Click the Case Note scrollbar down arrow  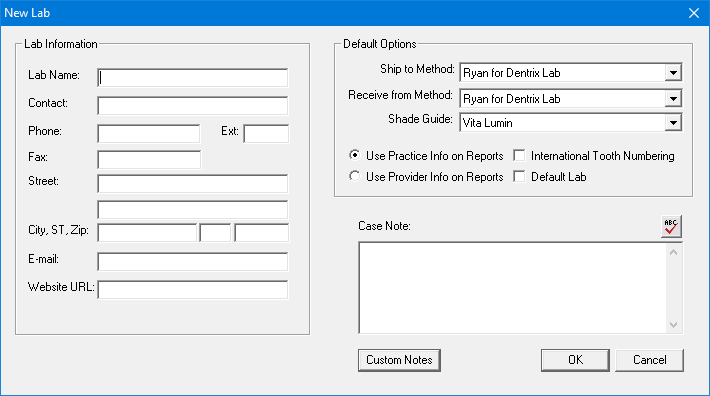tap(673, 324)
